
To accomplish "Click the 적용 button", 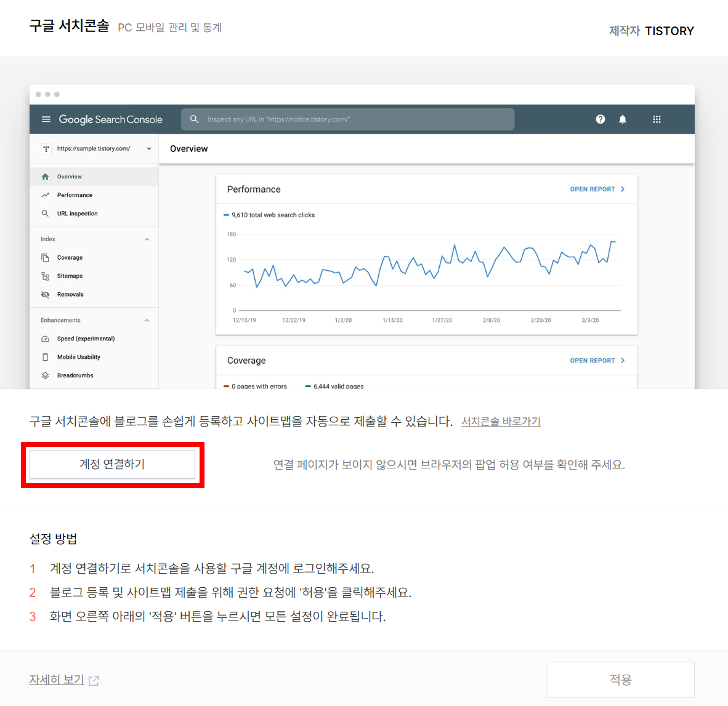I will pos(621,680).
